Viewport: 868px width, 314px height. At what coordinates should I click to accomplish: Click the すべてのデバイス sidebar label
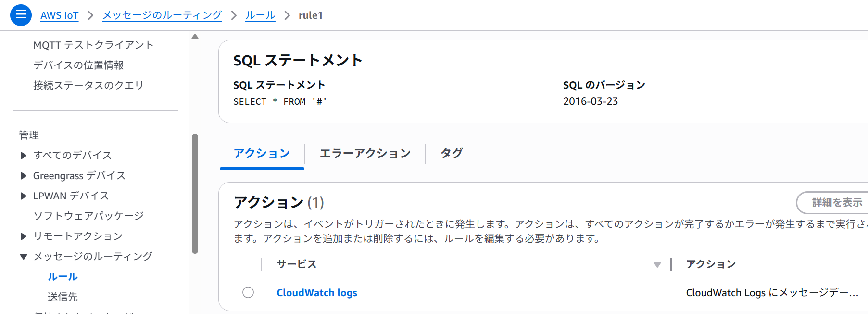pos(73,155)
